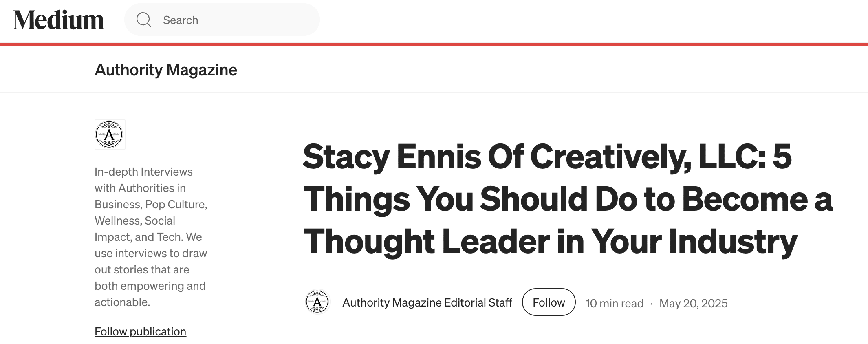This screenshot has width=868, height=344.
Task: Click the 10 min read label
Action: [x=615, y=303]
